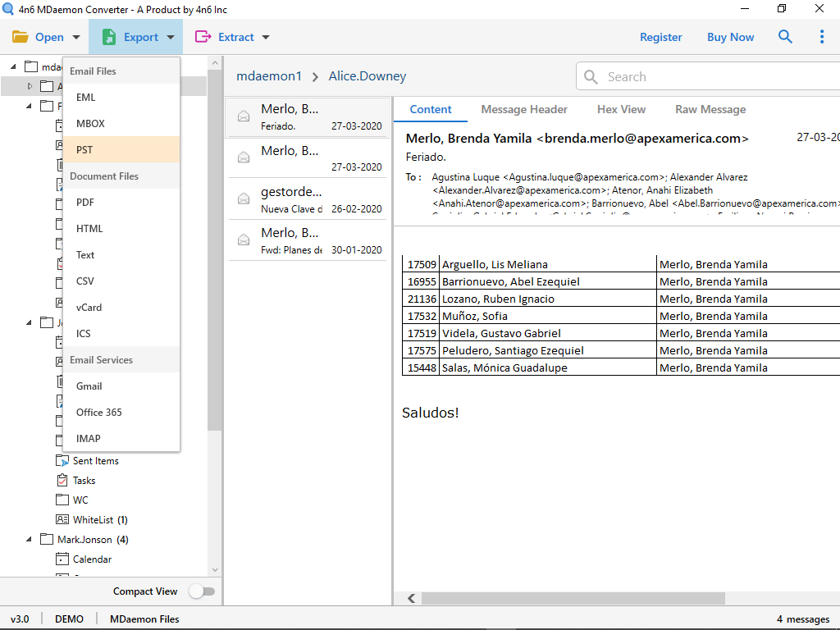This screenshot has height=630, width=840.
Task: Click the message pane horizontal scrollbar
Action: (573, 598)
